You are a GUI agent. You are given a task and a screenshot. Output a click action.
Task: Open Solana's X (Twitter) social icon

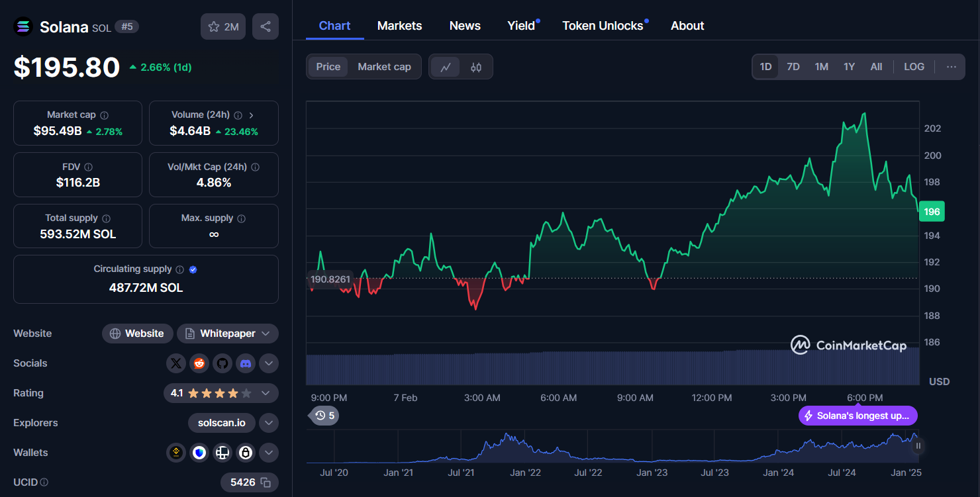pyautogui.click(x=175, y=363)
